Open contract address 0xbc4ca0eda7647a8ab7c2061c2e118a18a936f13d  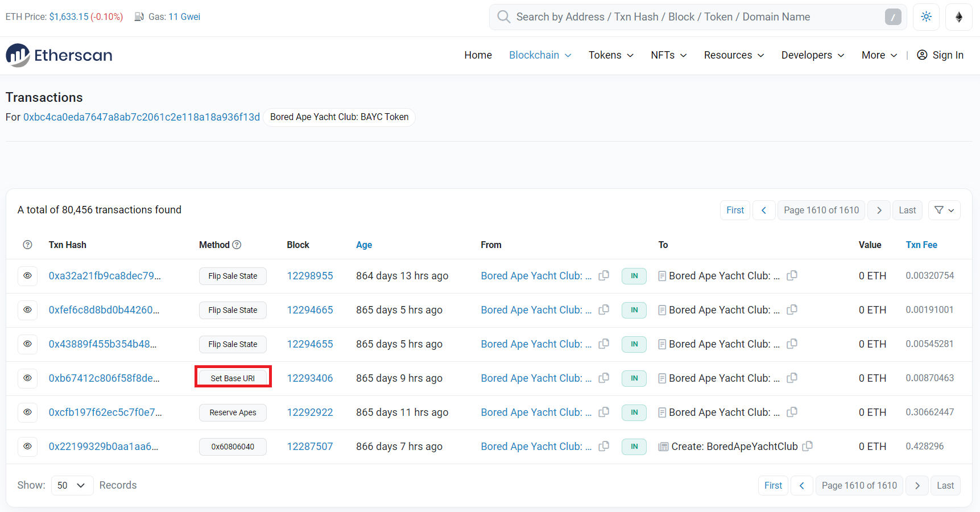(142, 117)
